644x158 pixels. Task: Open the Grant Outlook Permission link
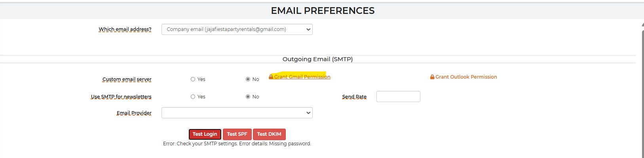[466, 77]
